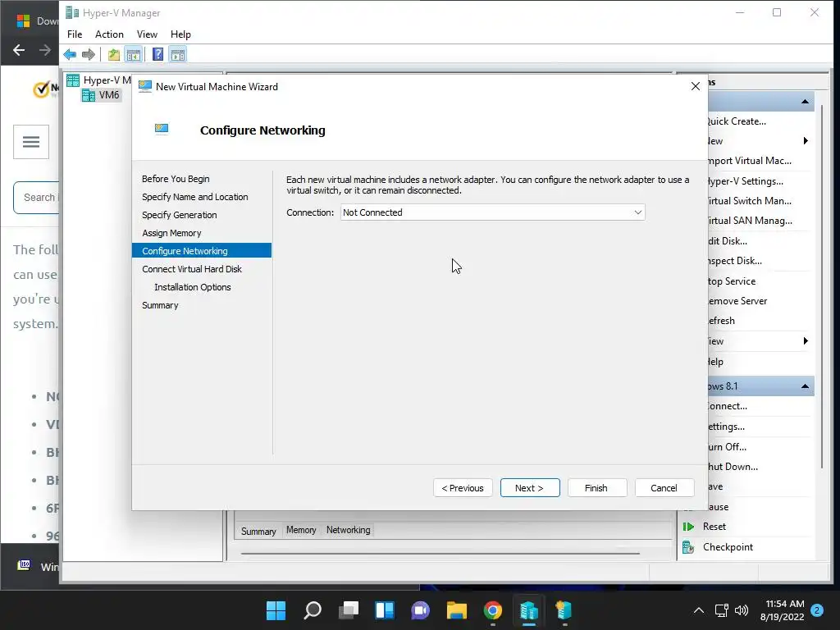Close the wizard with X button
The width and height of the screenshot is (840, 630).
pyautogui.click(x=696, y=86)
